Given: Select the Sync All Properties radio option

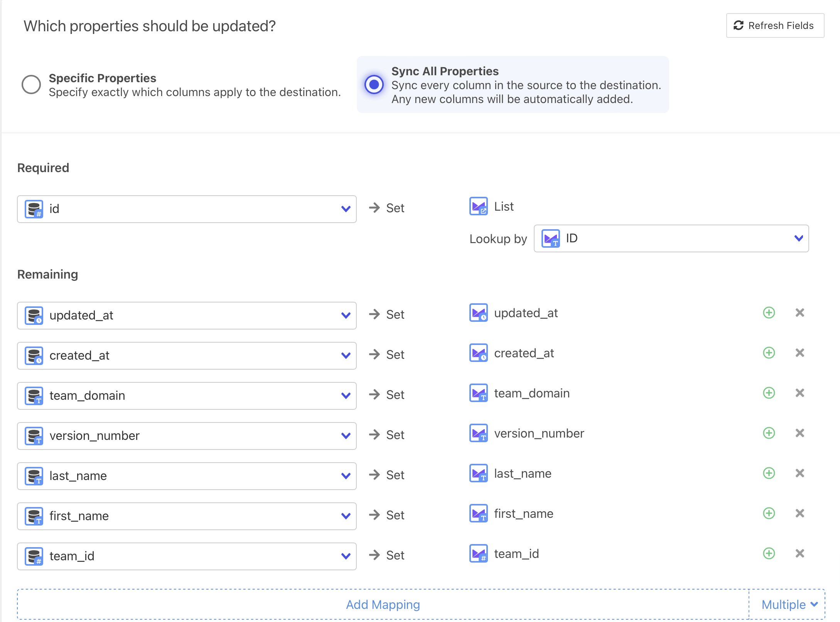Looking at the screenshot, I should tap(374, 85).
